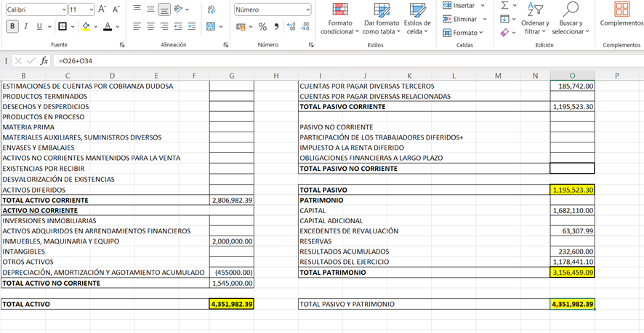Click the Insert Function fx button
The height and width of the screenshot is (333, 644).
pyautogui.click(x=44, y=61)
